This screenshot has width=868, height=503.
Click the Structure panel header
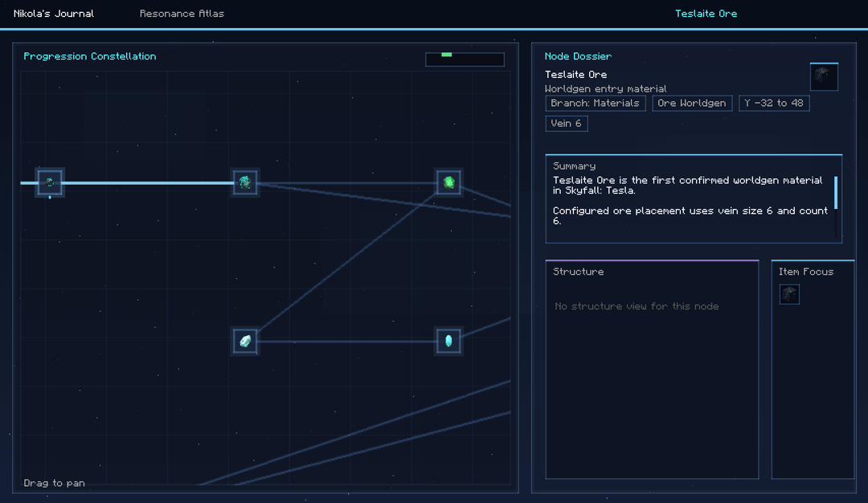pyautogui.click(x=578, y=272)
